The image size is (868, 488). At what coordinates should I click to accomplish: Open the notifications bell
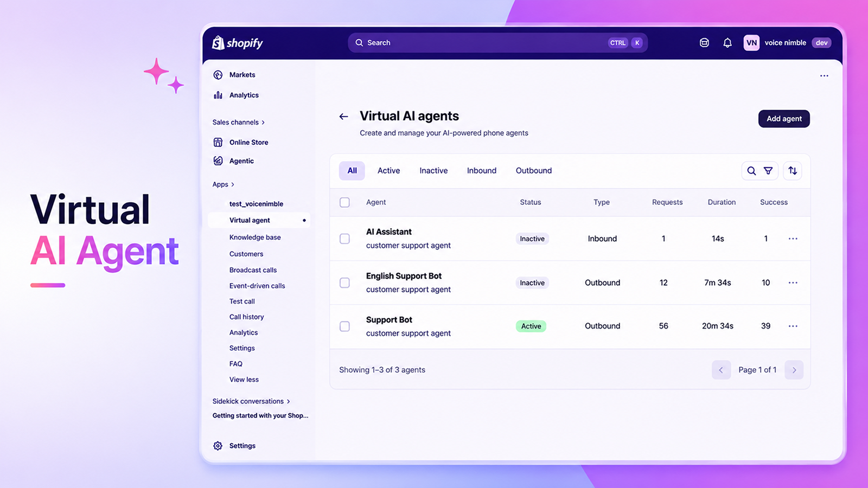[727, 43]
